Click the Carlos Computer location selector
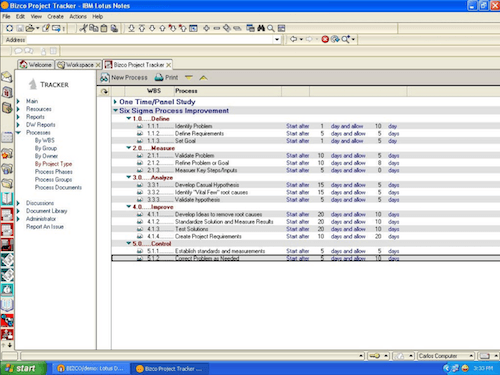Image resolution: width=500 pixels, height=375 pixels. pyautogui.click(x=446, y=356)
